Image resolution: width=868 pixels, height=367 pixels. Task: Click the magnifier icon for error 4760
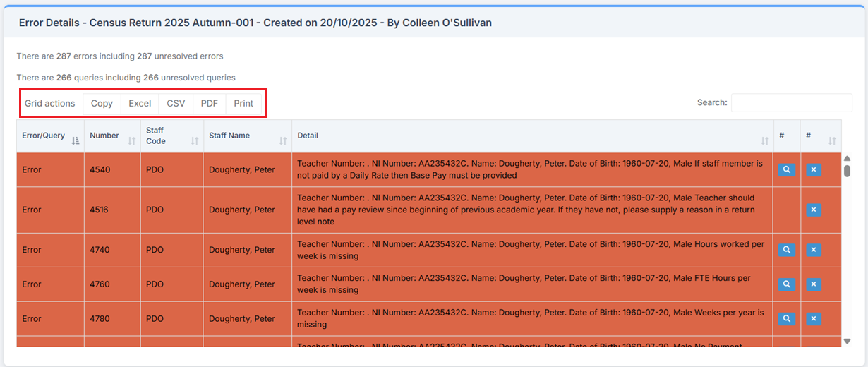pyautogui.click(x=787, y=284)
